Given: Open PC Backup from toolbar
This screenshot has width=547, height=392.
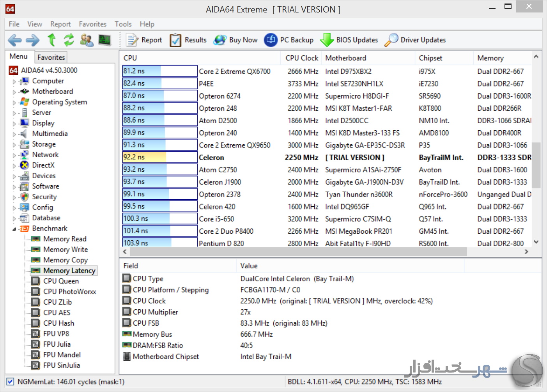Looking at the screenshot, I should pyautogui.click(x=289, y=40).
